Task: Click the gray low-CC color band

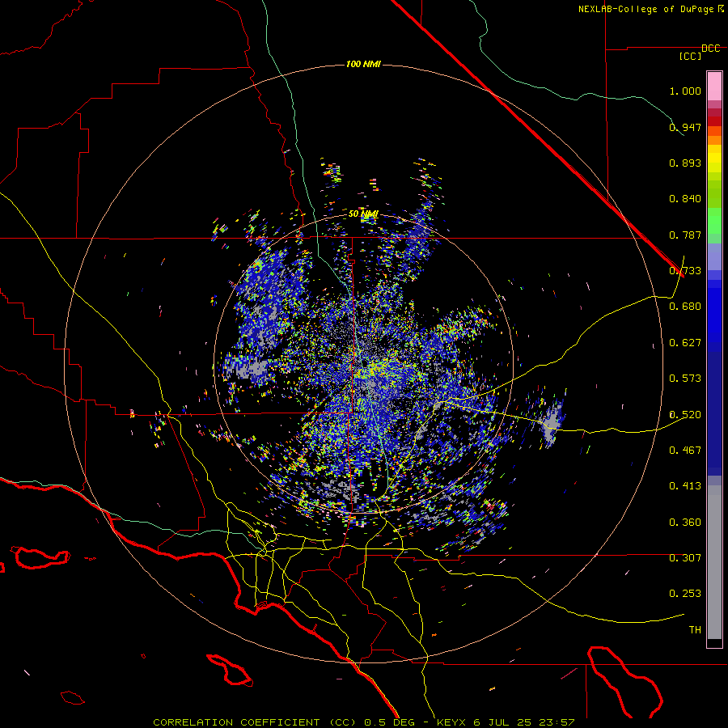Action: click(714, 562)
